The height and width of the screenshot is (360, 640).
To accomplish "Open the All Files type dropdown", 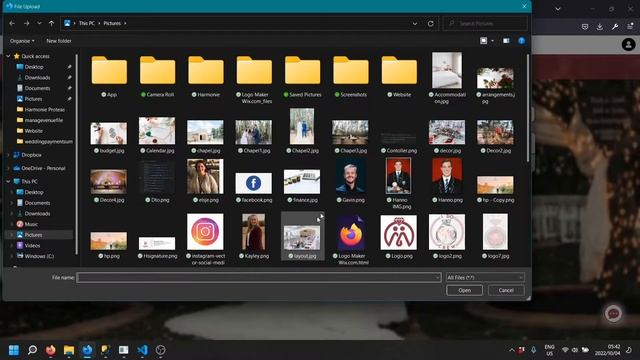I will (485, 278).
